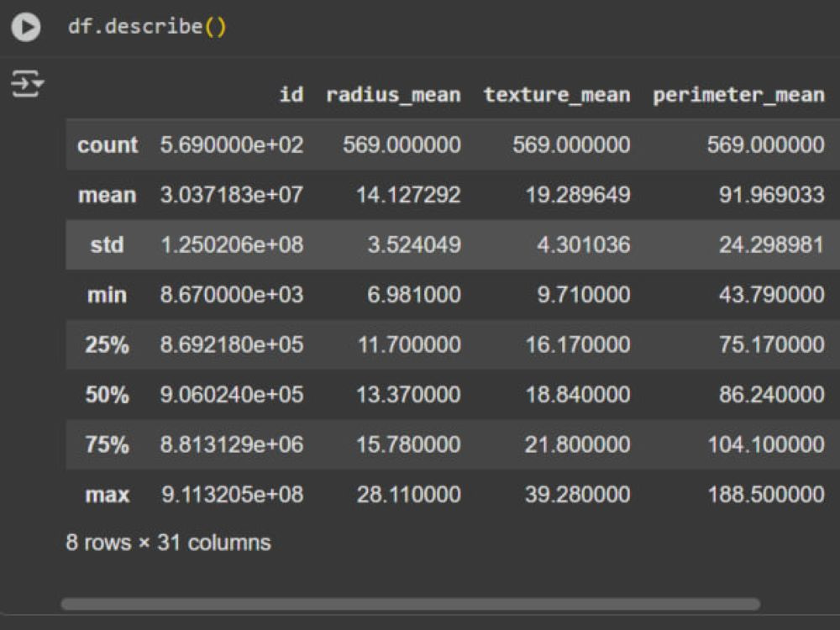840x630 pixels.
Task: Select the id column header
Action: tap(291, 95)
